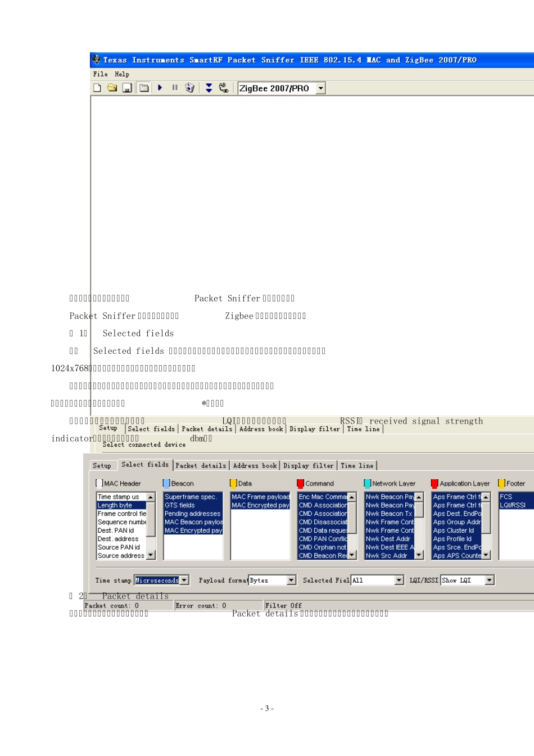Click the AB small font toggle icon
This screenshot has width=534, height=756.
point(224,88)
